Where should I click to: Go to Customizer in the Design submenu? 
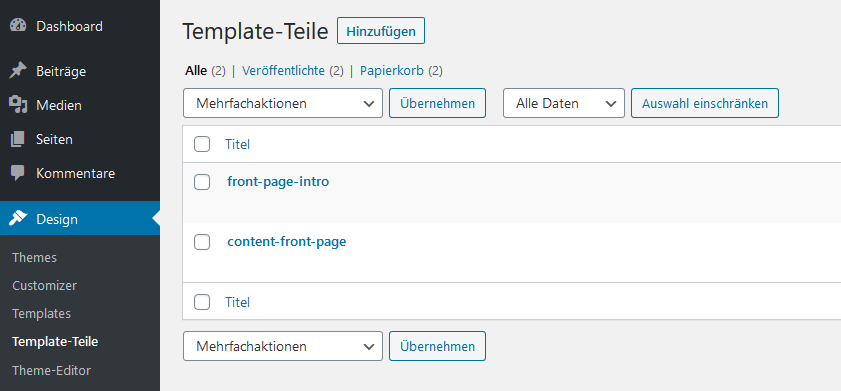click(x=45, y=285)
